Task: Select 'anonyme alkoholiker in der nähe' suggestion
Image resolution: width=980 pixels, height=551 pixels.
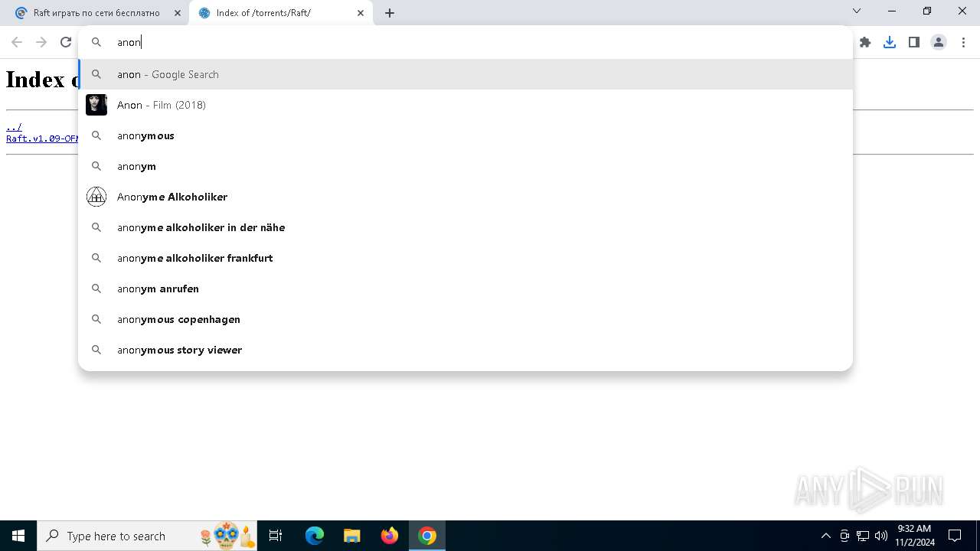Action: (465, 227)
